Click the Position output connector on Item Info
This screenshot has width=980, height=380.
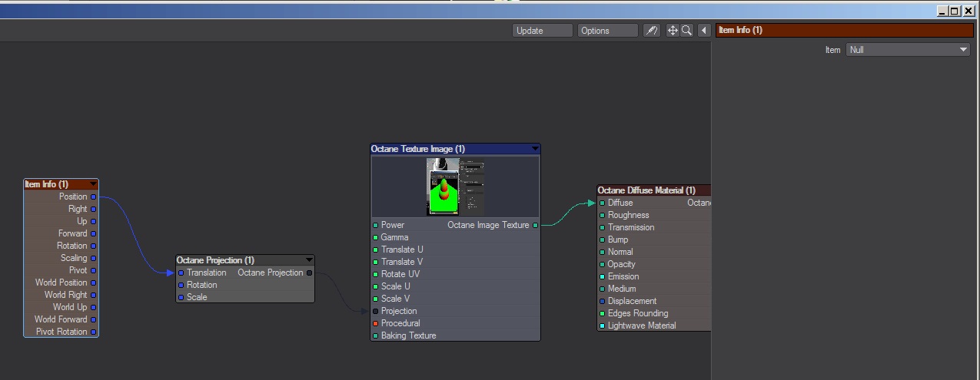coord(94,197)
